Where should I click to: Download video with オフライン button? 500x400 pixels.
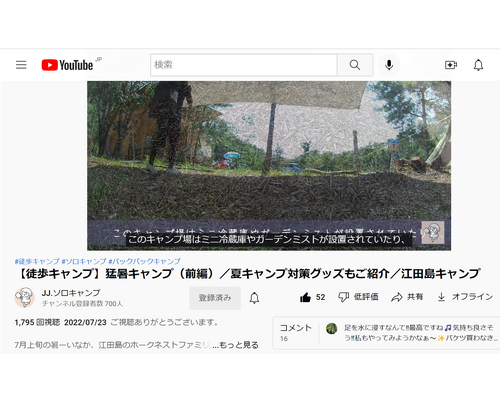click(465, 297)
